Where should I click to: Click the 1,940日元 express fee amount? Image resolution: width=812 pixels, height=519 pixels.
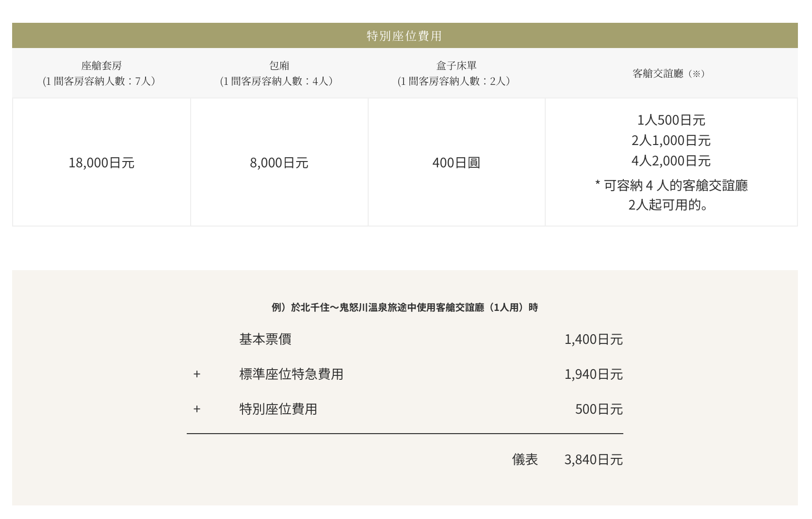[x=593, y=374]
